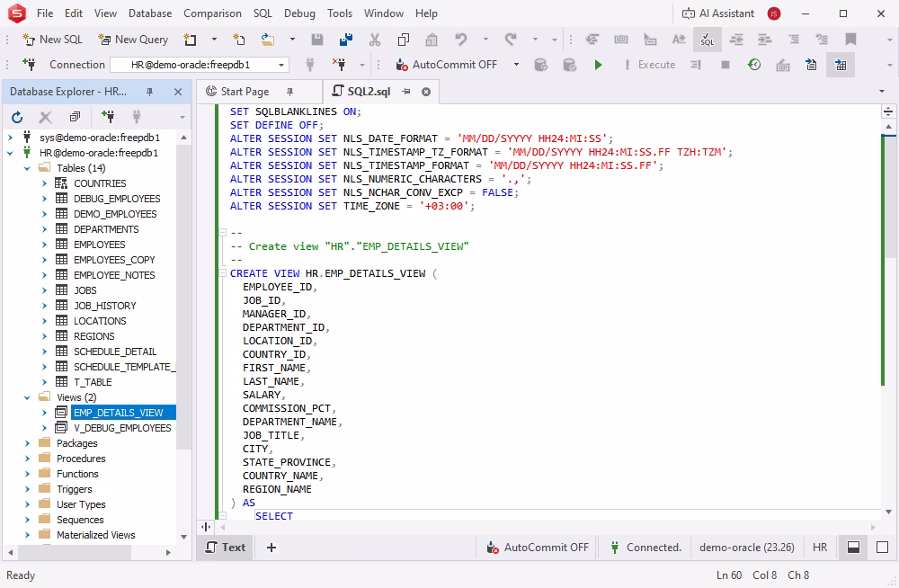This screenshot has width=899, height=588.
Task: Pin the SQL2.sql tab
Action: [406, 92]
